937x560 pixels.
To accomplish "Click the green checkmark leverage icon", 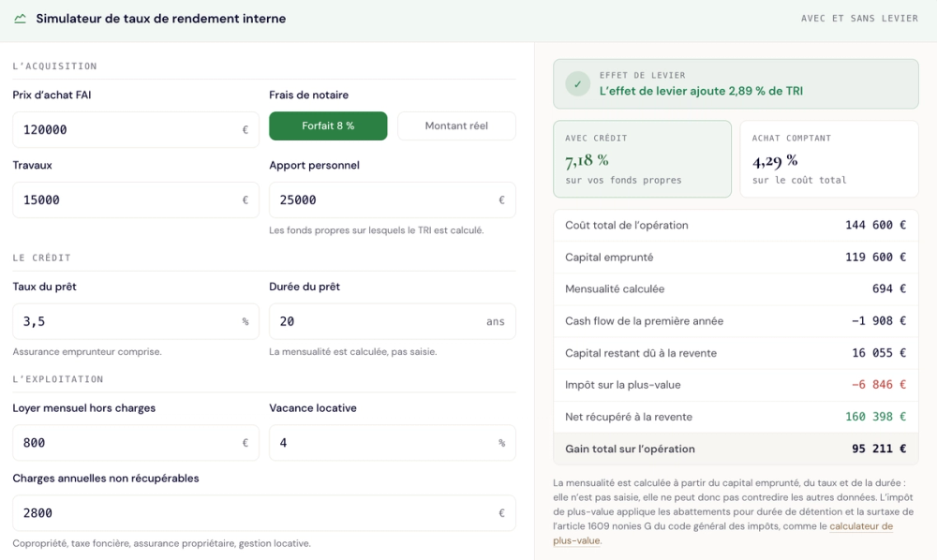I will click(x=578, y=84).
